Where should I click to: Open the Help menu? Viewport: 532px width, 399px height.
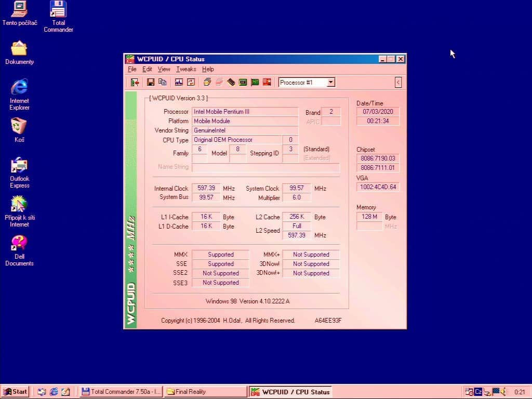pos(208,69)
